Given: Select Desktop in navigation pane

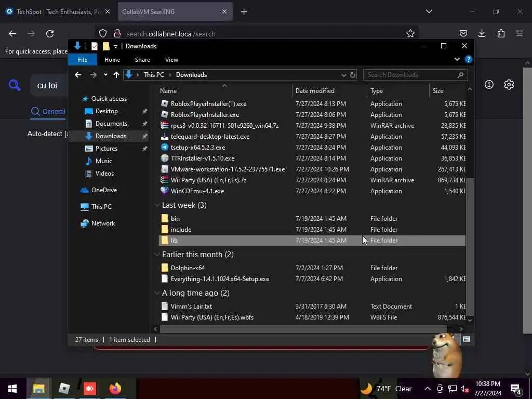Looking at the screenshot, I should pos(107,111).
